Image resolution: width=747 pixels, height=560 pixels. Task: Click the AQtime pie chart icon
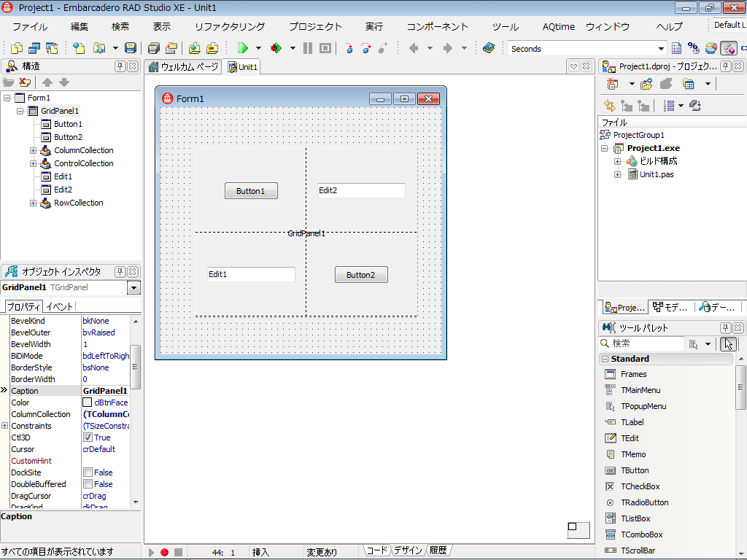pos(711,48)
